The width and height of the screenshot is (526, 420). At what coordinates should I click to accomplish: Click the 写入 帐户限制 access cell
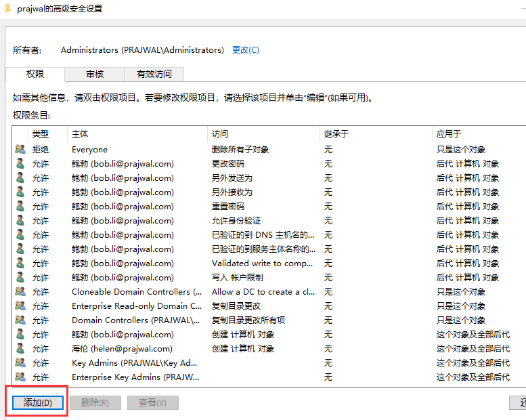238,278
